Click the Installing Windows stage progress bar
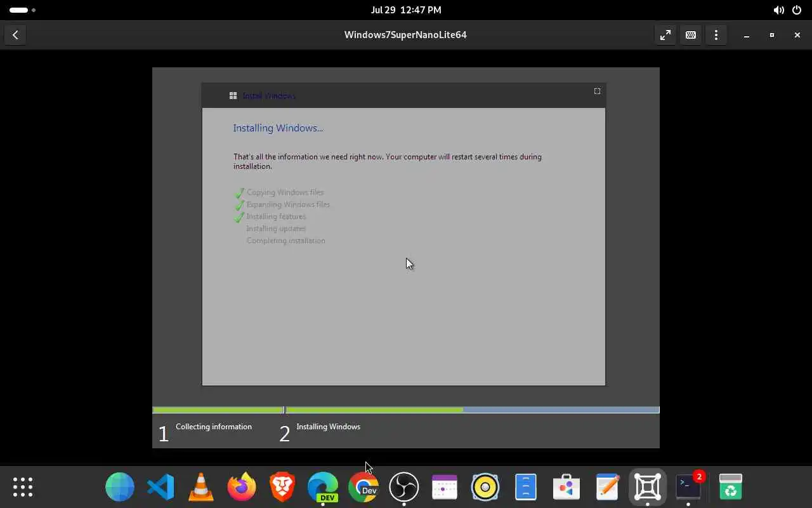This screenshot has height=508, width=812. pos(473,410)
